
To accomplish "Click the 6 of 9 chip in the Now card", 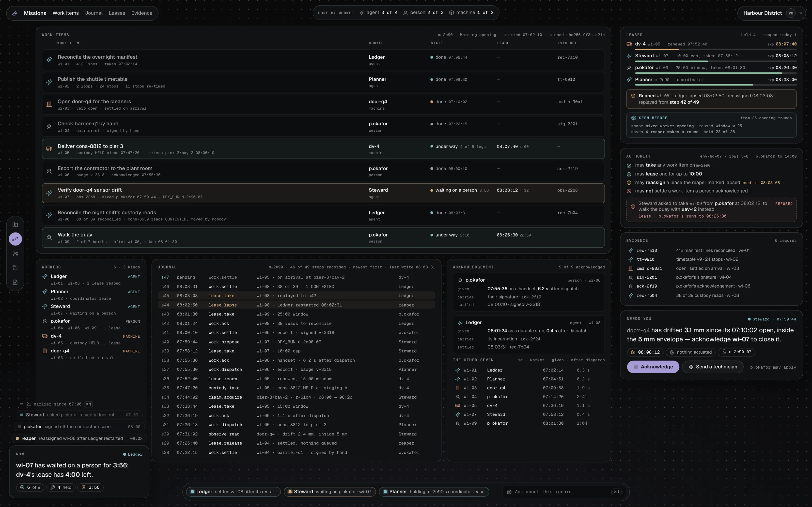I will [30, 488].
